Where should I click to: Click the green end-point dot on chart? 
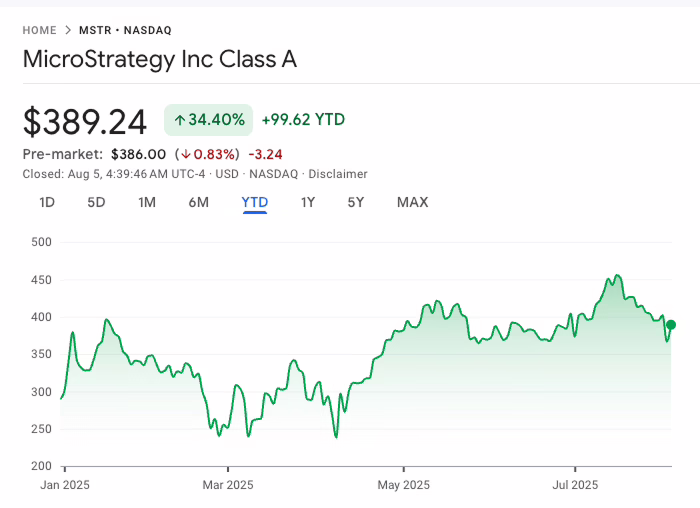tap(671, 325)
